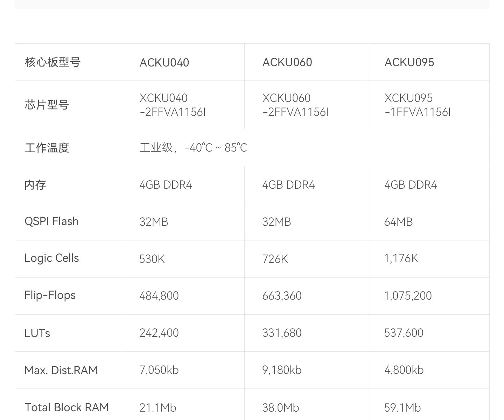Click the Max. Dist.RAM row label
The width and height of the screenshot is (504, 420).
pos(61,370)
